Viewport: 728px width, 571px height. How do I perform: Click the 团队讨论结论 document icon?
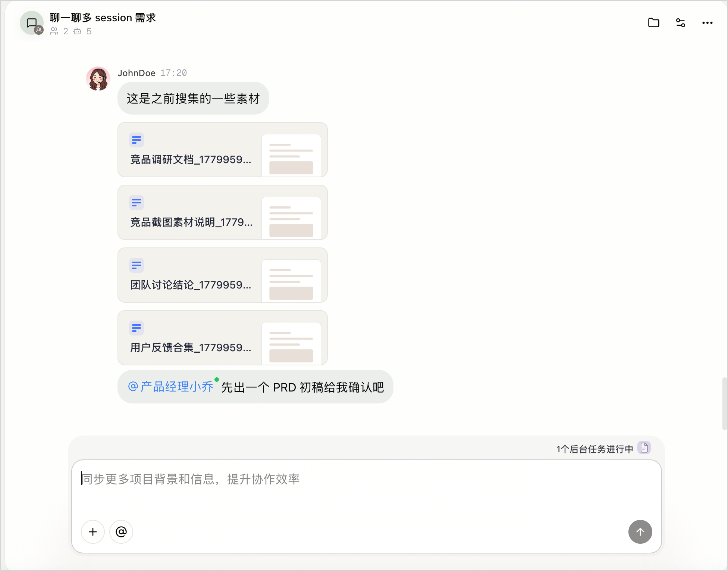click(x=136, y=265)
